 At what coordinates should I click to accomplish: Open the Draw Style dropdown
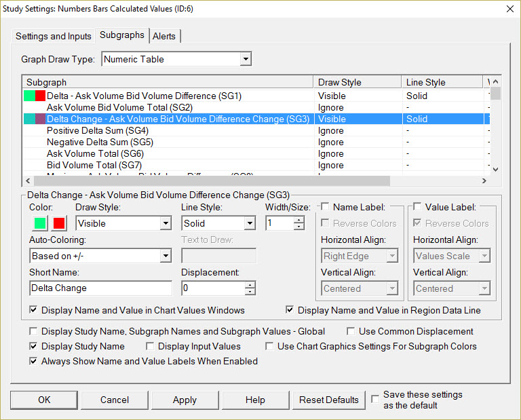(x=166, y=223)
